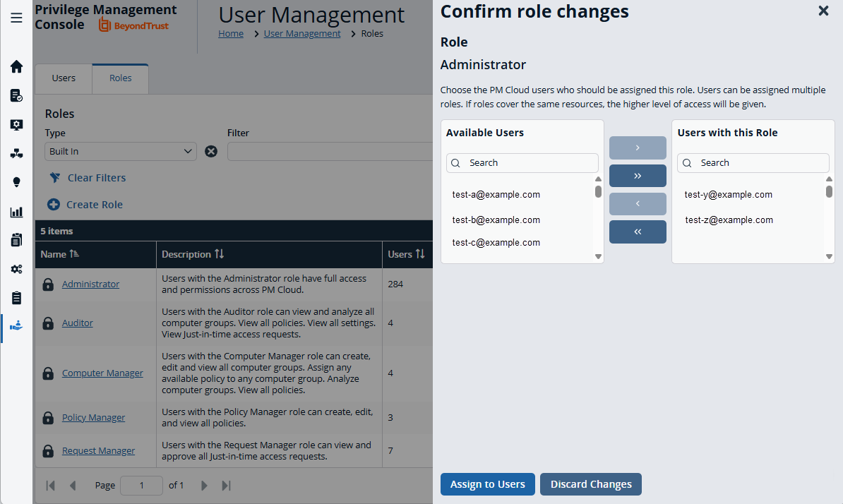
Task: Select the lightbulb insights icon
Action: click(x=16, y=181)
